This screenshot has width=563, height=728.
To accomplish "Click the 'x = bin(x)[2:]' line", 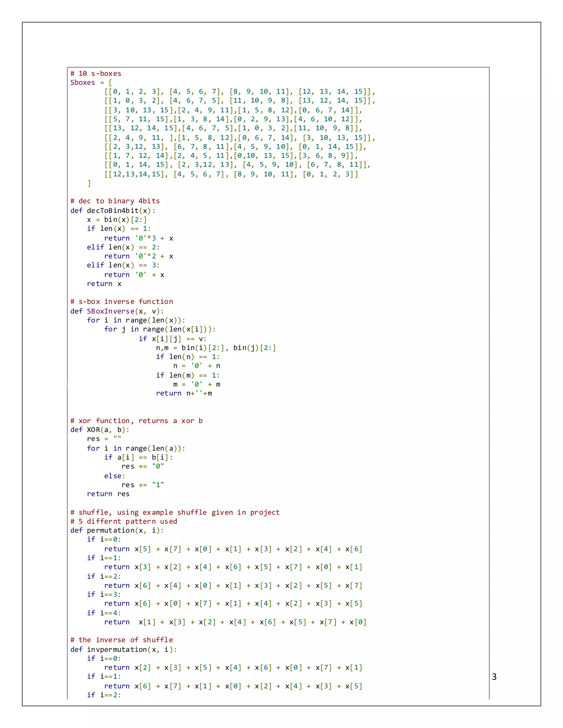I will [x=117, y=219].
